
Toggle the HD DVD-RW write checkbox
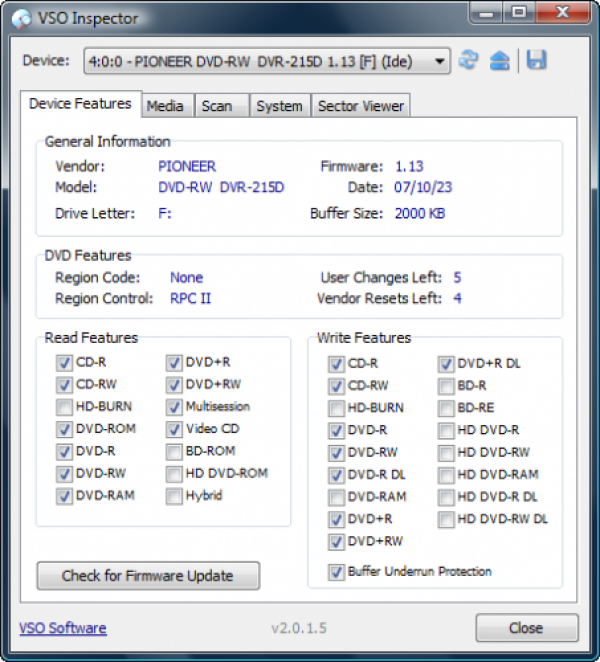(x=446, y=453)
